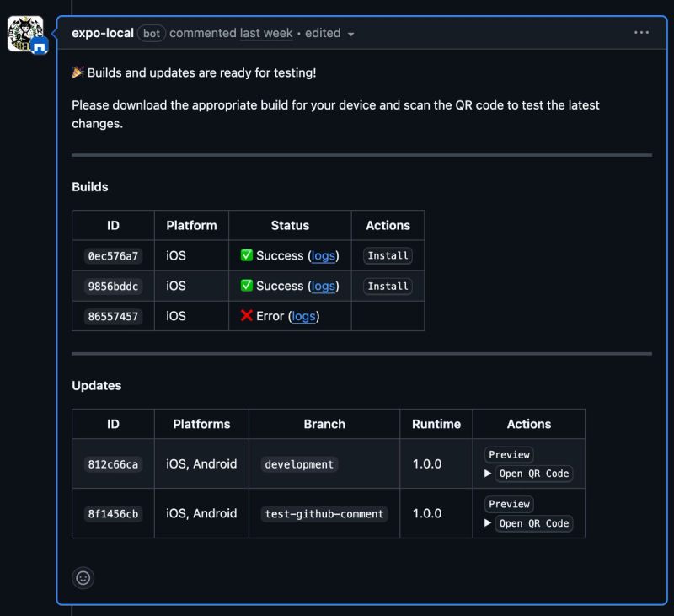Select update ID 812c66ca

(x=113, y=464)
